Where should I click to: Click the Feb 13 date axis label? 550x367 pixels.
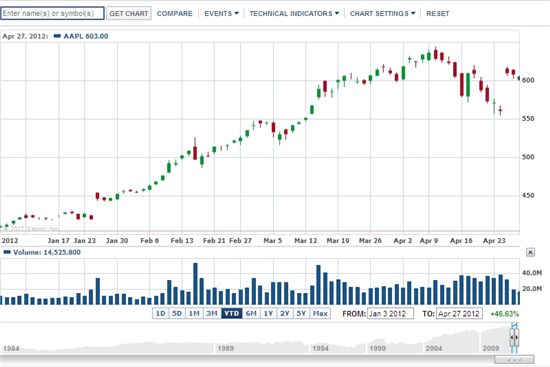tap(182, 241)
